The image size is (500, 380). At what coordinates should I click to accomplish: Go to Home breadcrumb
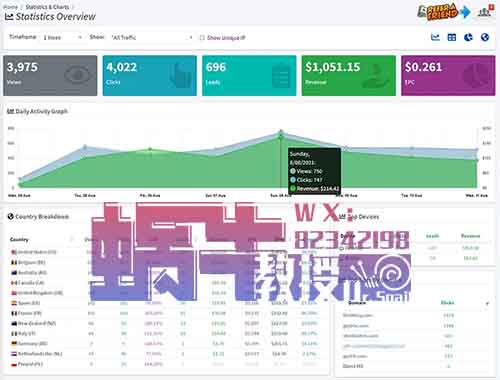[10, 7]
